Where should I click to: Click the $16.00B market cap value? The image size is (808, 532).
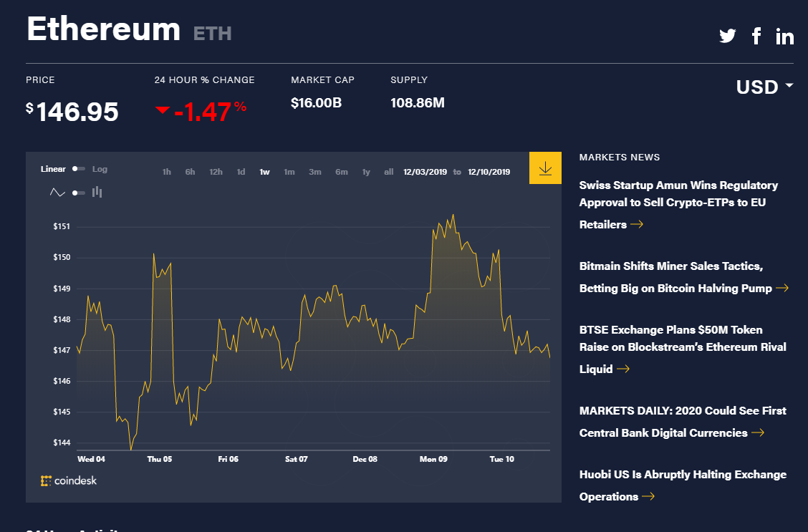point(317,103)
